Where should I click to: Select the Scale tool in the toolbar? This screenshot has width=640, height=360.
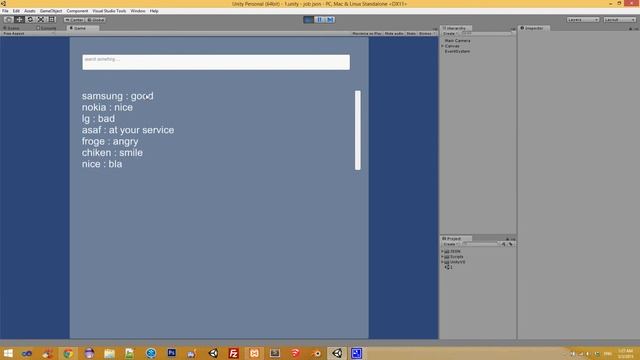41,20
